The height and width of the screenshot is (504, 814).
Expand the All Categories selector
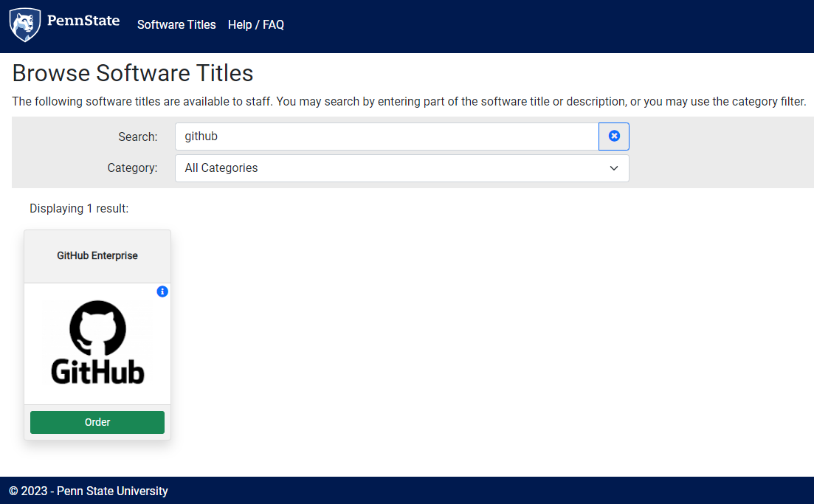(x=401, y=168)
